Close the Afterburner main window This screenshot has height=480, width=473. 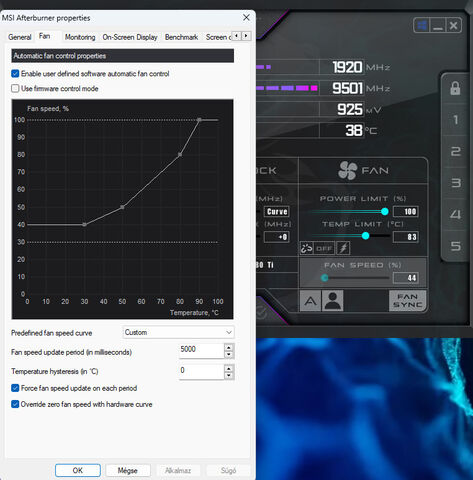(453, 25)
